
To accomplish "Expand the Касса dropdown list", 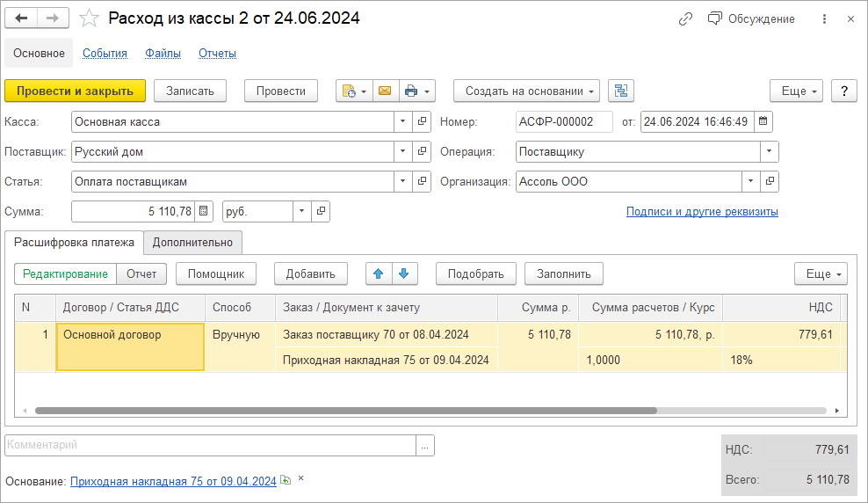I will (x=403, y=121).
